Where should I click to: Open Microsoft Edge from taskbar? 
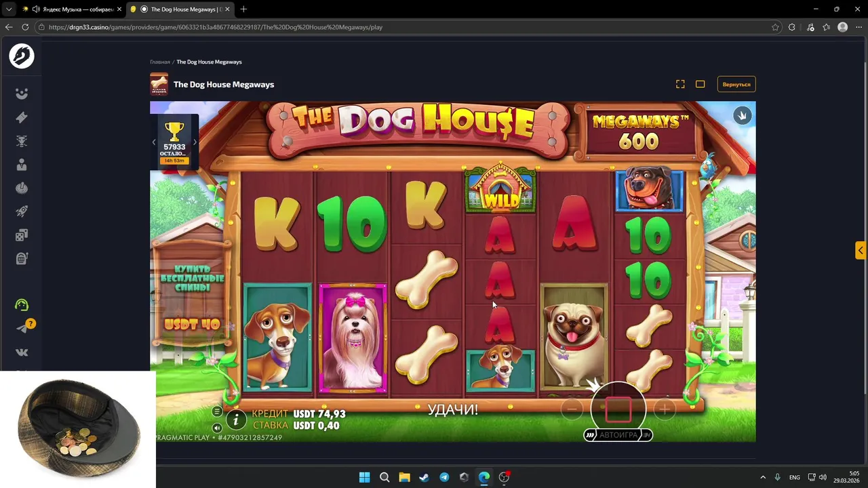click(x=484, y=477)
